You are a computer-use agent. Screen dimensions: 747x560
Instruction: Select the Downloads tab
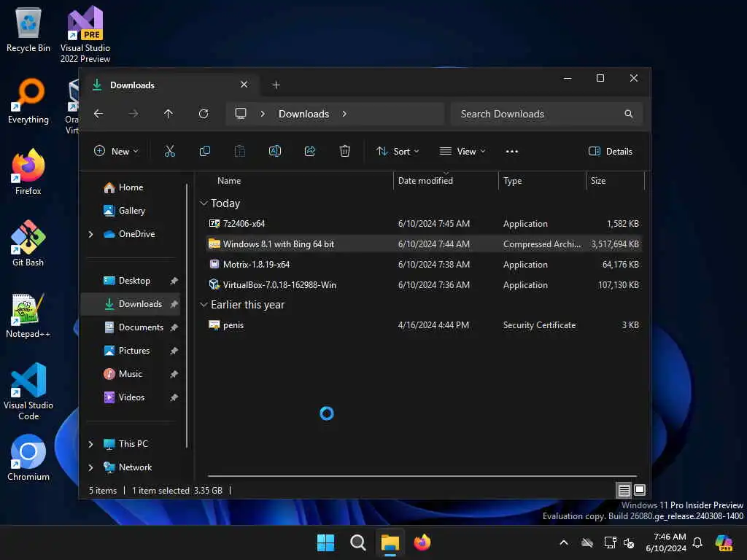(x=169, y=85)
